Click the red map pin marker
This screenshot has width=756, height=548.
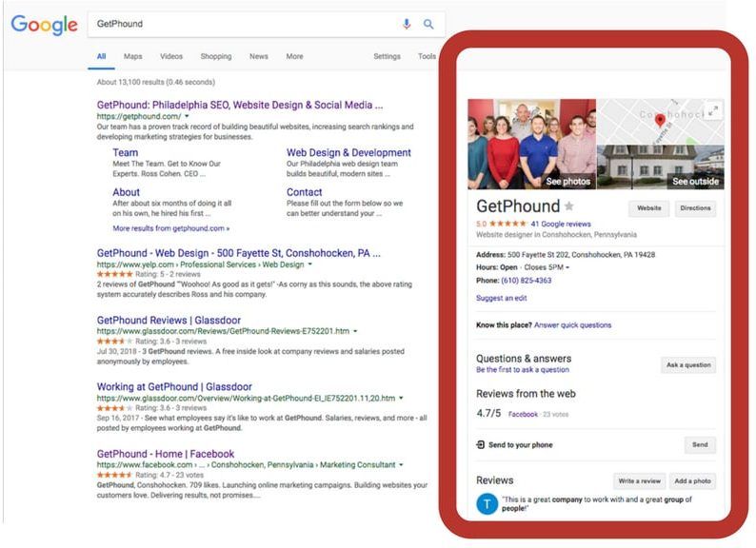pyautogui.click(x=660, y=120)
